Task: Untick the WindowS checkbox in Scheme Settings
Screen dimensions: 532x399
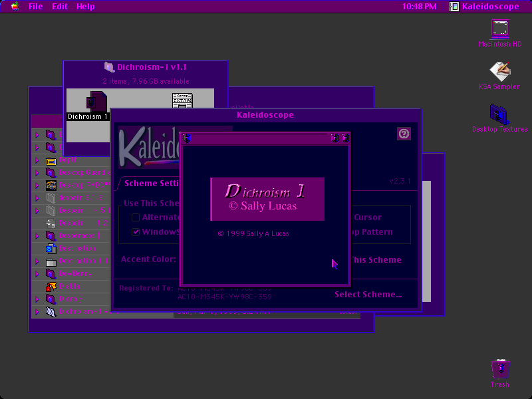Action: [136, 232]
